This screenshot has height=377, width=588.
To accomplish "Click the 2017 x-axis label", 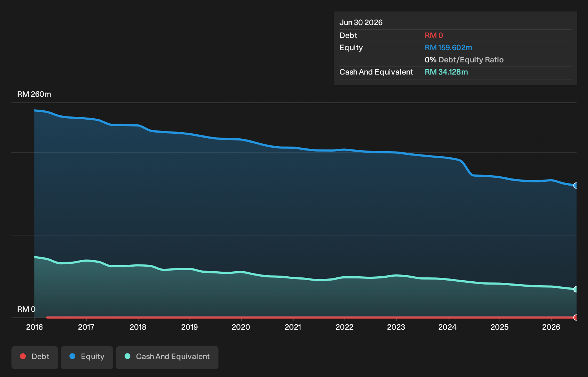I will coord(86,327).
